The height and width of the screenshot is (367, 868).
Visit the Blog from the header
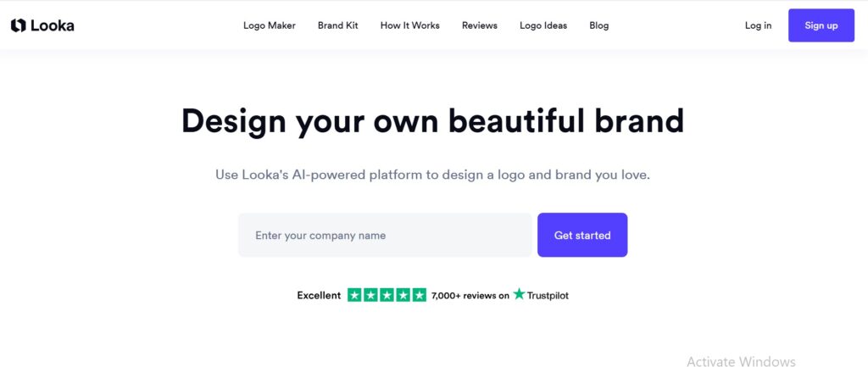[599, 25]
